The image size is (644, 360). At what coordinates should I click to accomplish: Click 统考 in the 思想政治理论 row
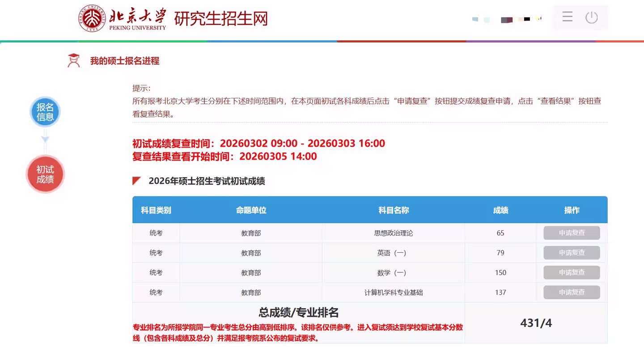tap(156, 233)
